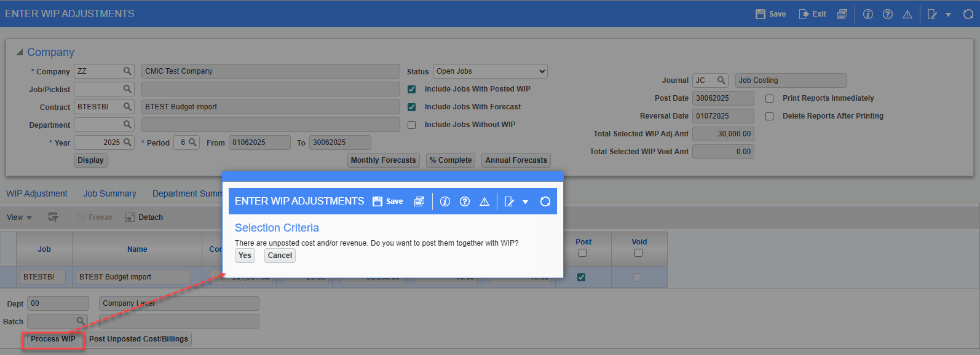Open the View menu dropdown
Image resolution: width=980 pixels, height=355 pixels.
click(19, 217)
